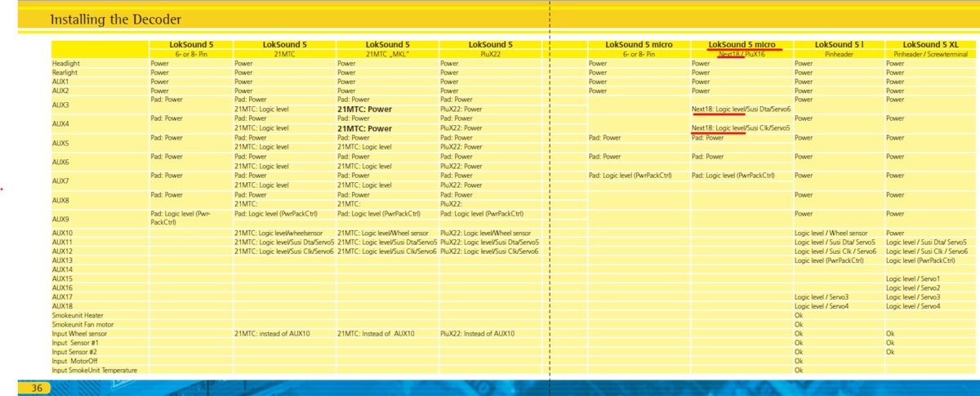Click the AUX12 row label
Image resolution: width=980 pixels, height=396 pixels.
[63, 251]
